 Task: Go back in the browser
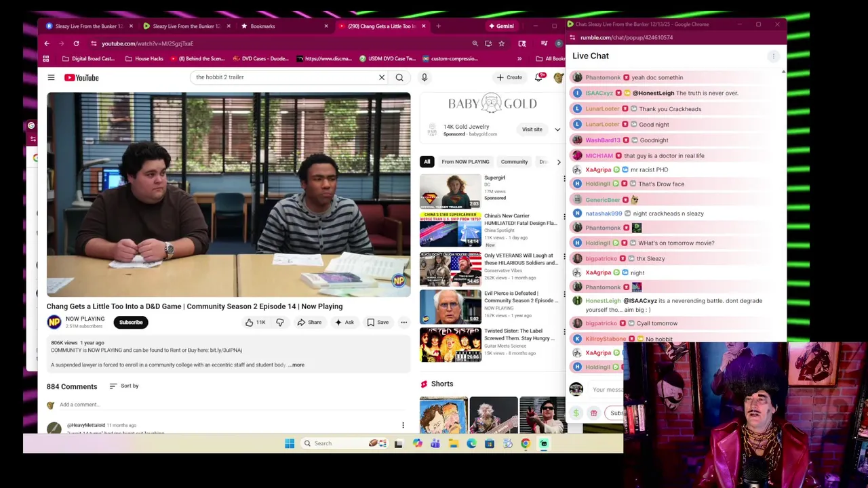pos(47,43)
